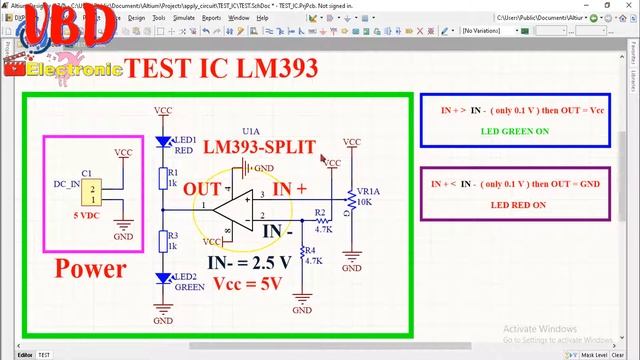The width and height of the screenshot is (640, 360).
Task: Open the drawing tools pencil icon
Action: [x=444, y=31]
